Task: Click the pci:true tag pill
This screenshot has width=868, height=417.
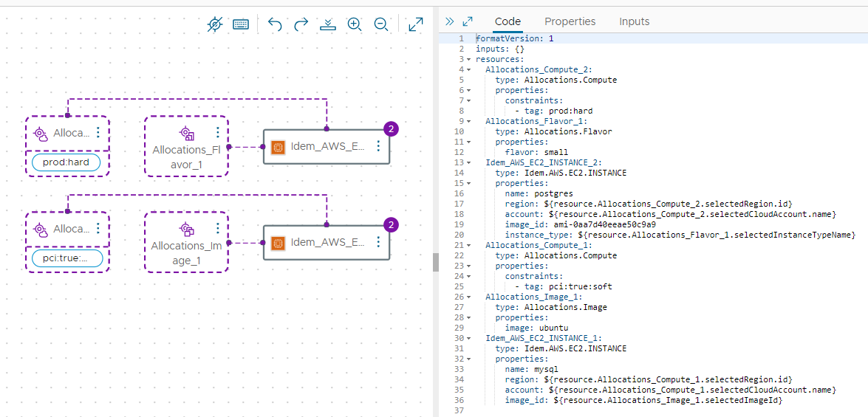Action: 66,258
